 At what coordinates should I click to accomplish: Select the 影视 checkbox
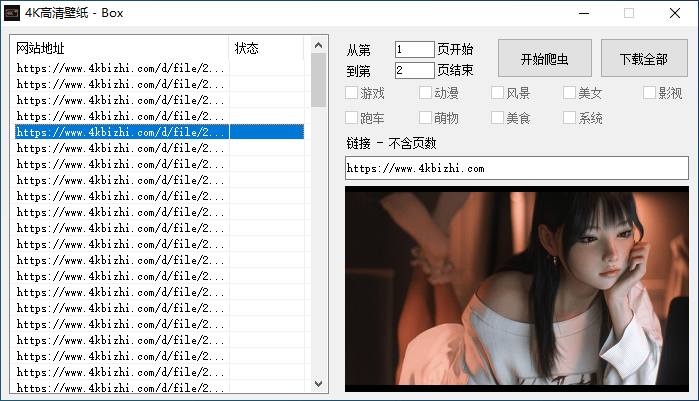pyautogui.click(x=649, y=94)
